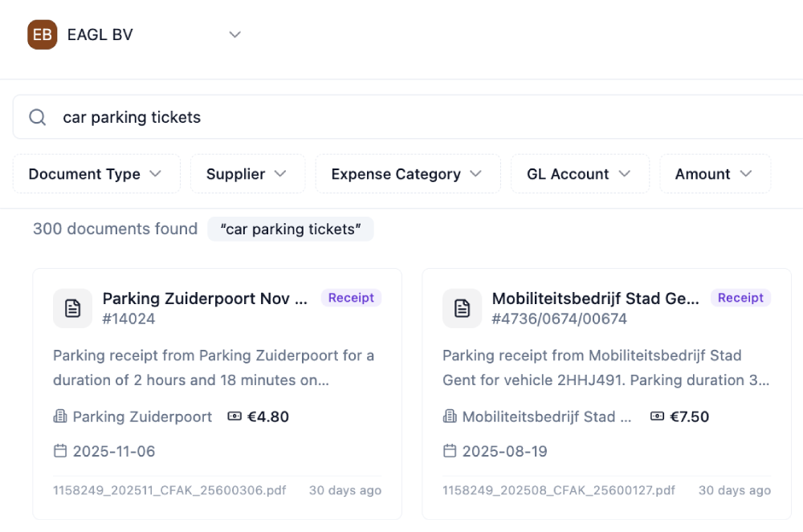Click the payment card icon beside €4.80
This screenshot has height=532, width=803.
tap(234, 416)
